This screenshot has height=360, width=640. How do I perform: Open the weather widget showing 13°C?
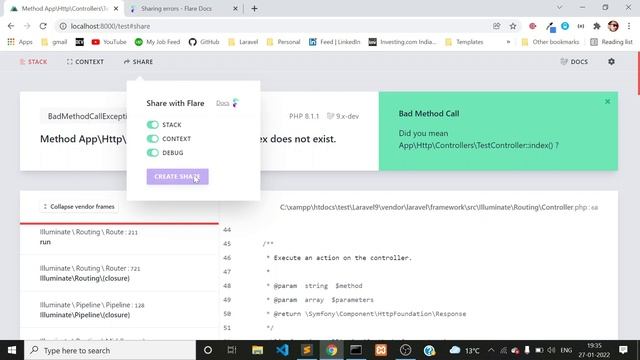[x=464, y=350]
